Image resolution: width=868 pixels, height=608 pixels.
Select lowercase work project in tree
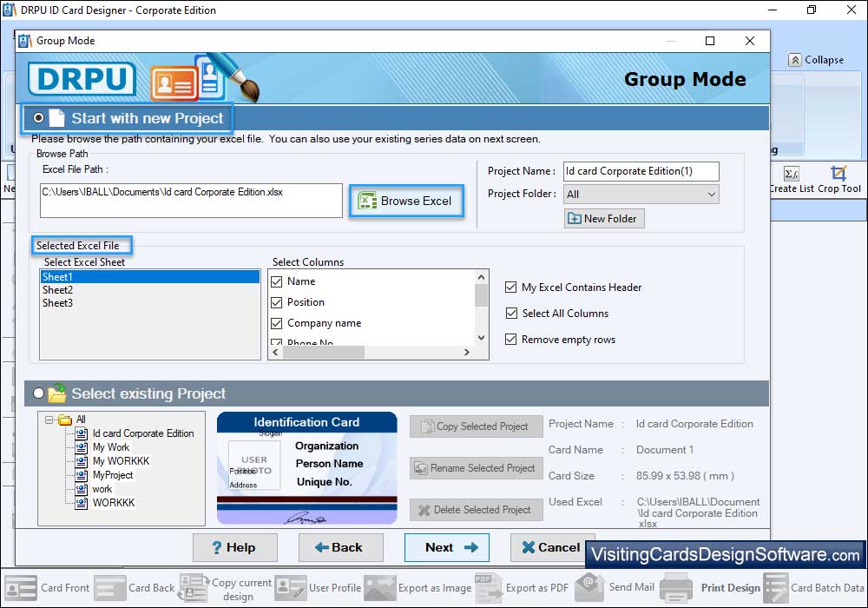click(x=102, y=489)
